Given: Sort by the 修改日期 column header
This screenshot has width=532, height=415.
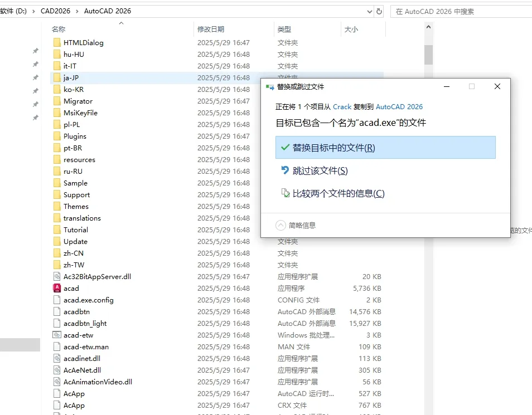Looking at the screenshot, I should (211, 29).
